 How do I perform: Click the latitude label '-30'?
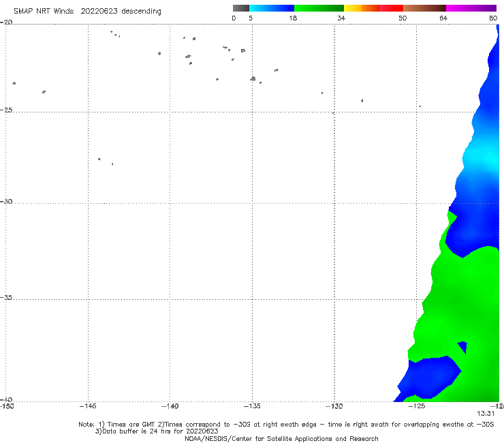pos(6,201)
